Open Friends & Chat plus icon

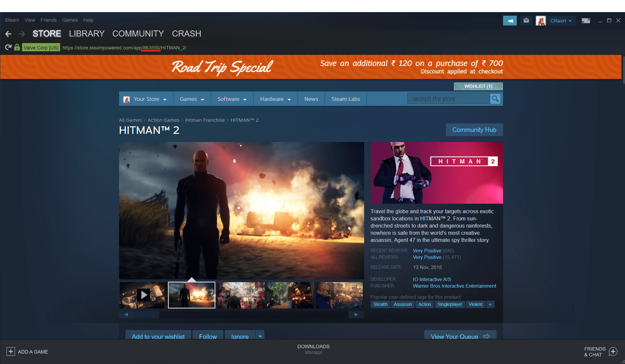(x=613, y=352)
